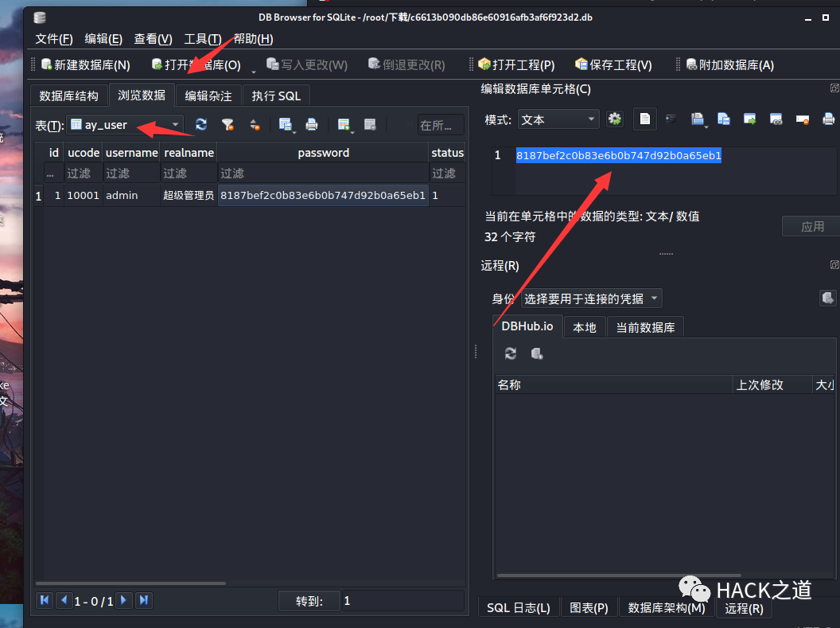Delete the current record icon

click(370, 125)
